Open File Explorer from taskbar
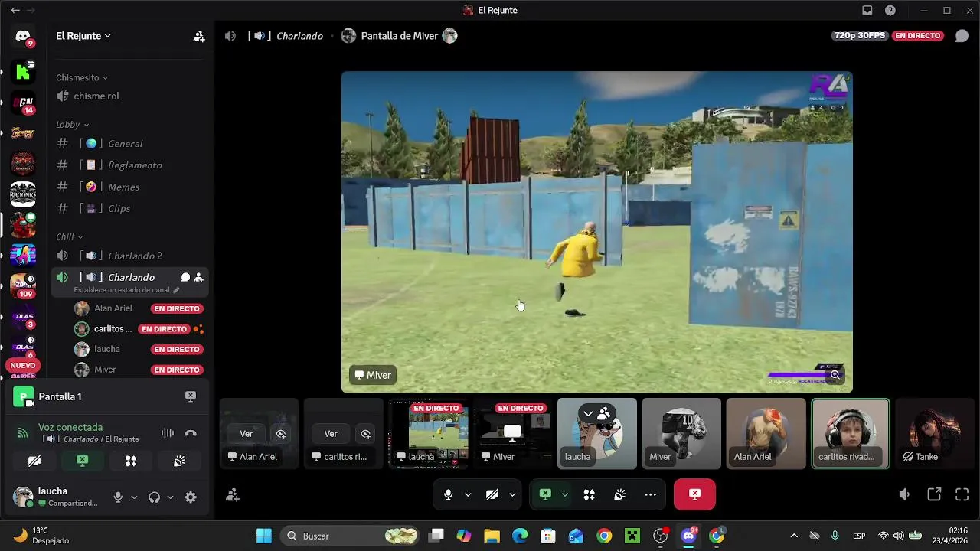Screen dimensions: 980x551 pos(492,536)
